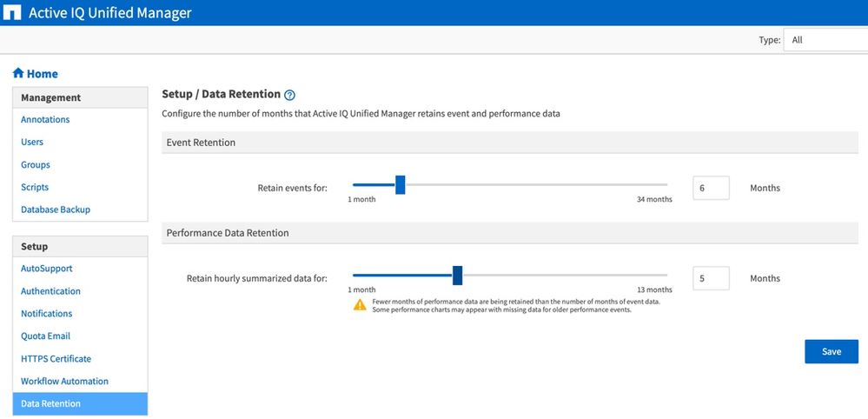Click the Save button
This screenshot has height=419, width=868.
832,352
